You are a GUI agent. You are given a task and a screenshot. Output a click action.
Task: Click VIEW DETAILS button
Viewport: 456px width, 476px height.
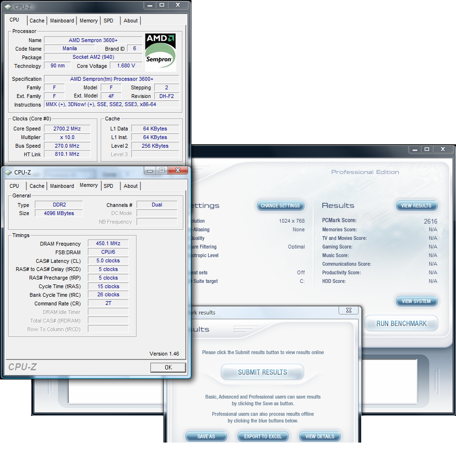click(x=320, y=436)
